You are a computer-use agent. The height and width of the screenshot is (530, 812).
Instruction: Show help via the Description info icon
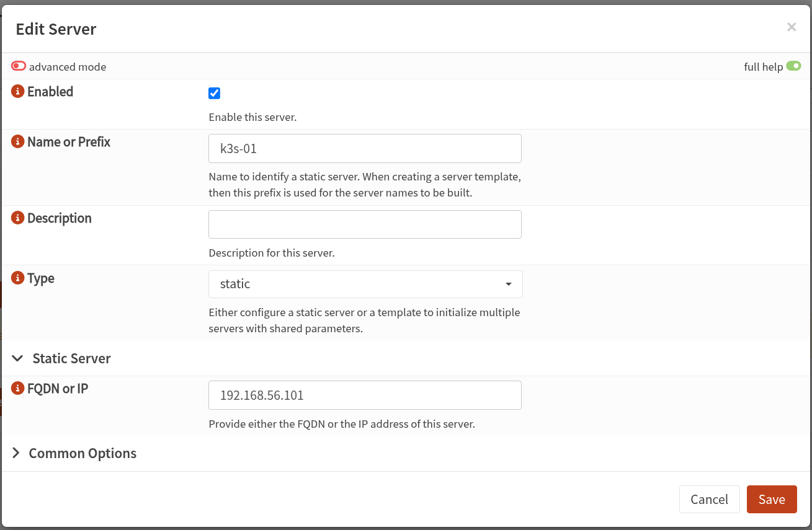(18, 218)
